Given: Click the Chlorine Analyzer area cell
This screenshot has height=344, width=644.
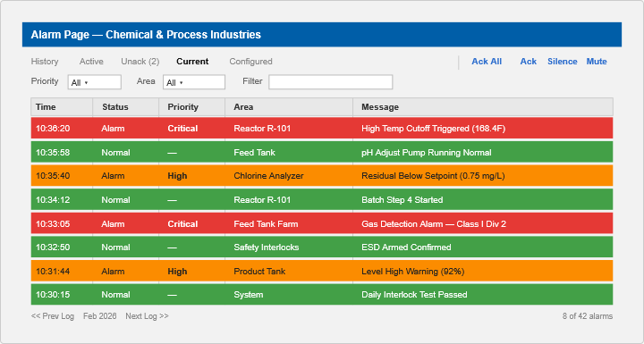Looking at the screenshot, I should (268, 176).
